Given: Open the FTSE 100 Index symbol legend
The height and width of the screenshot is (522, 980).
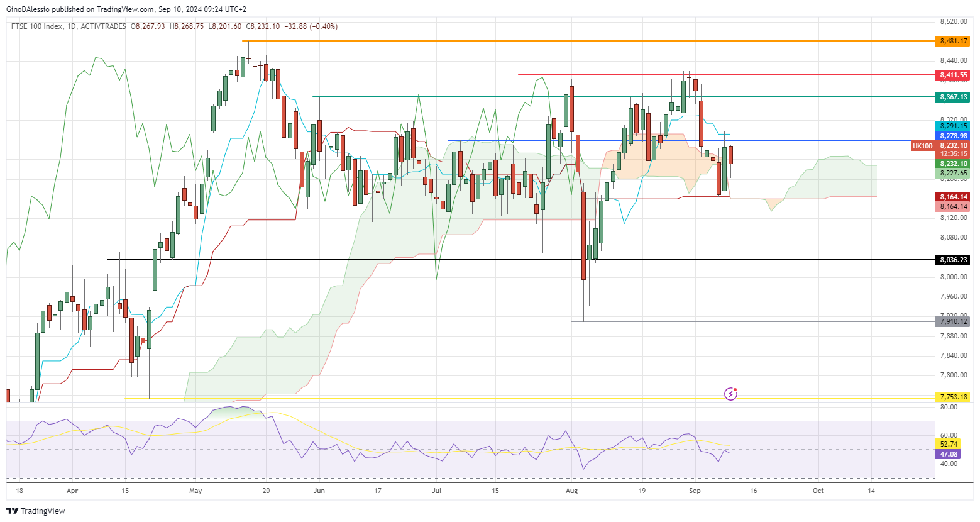Looking at the screenshot, I should tap(36, 26).
